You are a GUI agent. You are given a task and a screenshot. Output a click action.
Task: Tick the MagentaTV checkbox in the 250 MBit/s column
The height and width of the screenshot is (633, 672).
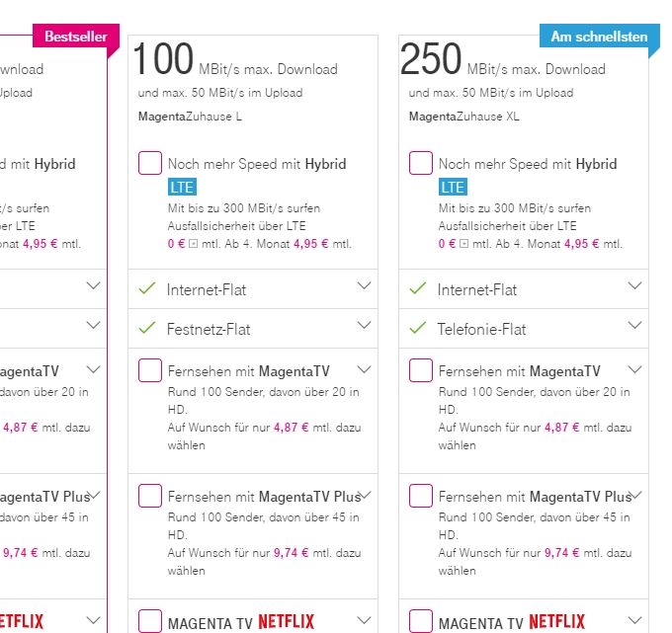(x=421, y=370)
